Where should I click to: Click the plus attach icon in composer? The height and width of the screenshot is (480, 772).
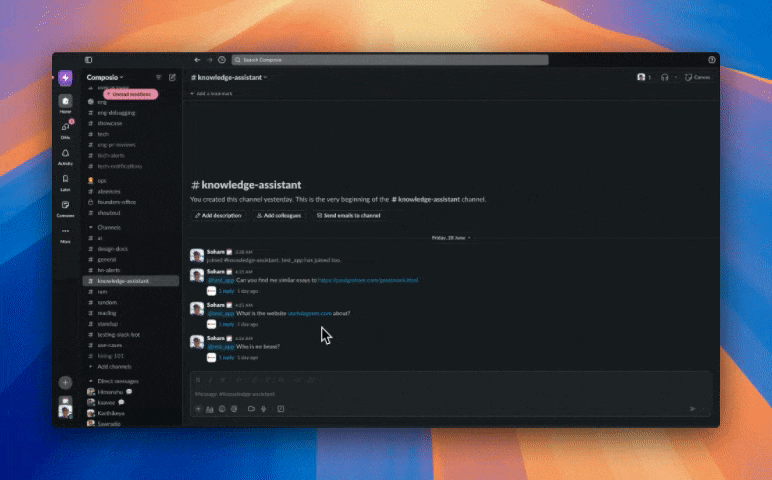(x=198, y=409)
